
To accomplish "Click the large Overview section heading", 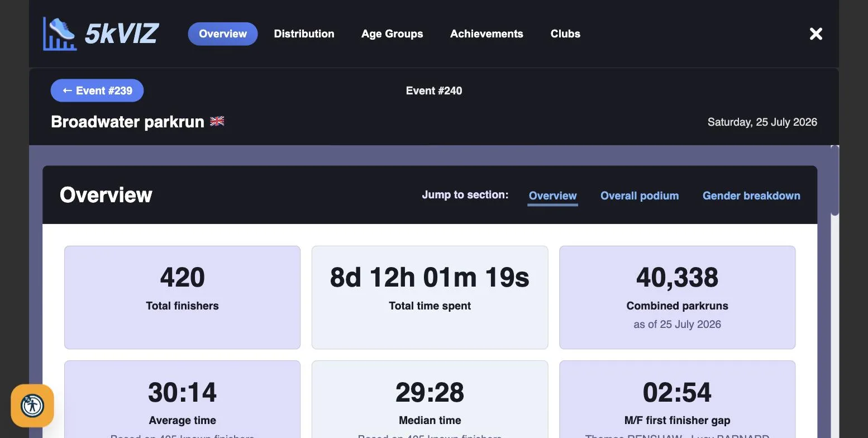I will [x=106, y=195].
